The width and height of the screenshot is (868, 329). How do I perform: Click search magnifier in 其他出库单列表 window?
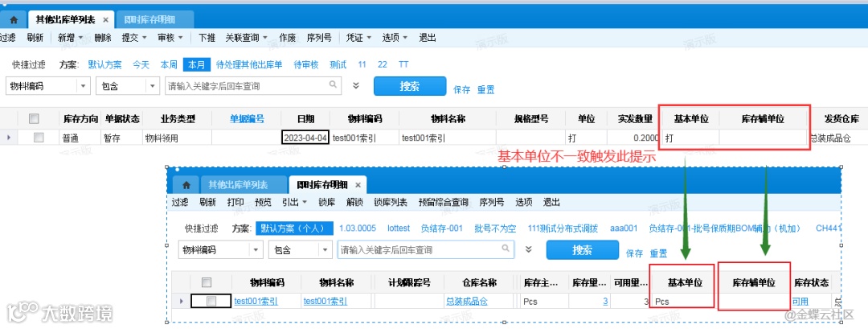(x=333, y=84)
